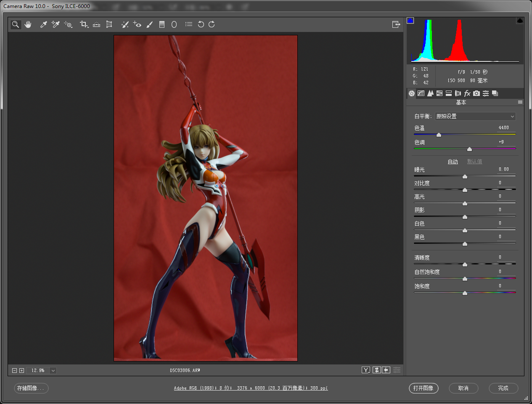Image resolution: width=532 pixels, height=404 pixels.
Task: Switch to the Tone Curve panel tab
Action: pyautogui.click(x=421, y=93)
